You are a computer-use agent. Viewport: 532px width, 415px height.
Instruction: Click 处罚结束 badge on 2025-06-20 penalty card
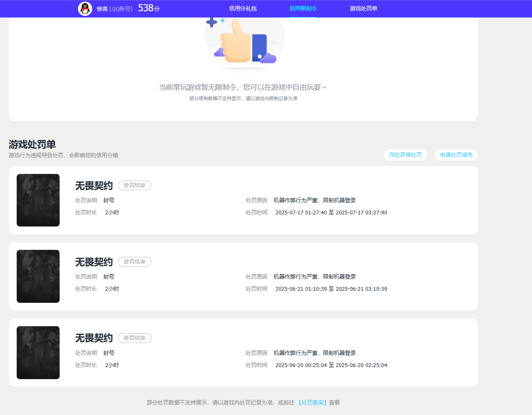(x=135, y=338)
